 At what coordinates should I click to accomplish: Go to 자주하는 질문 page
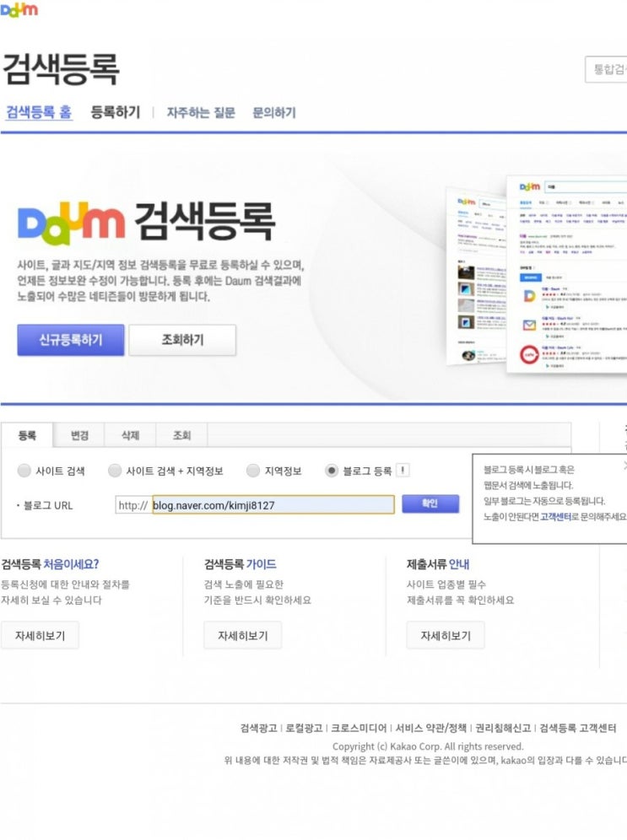(x=201, y=112)
